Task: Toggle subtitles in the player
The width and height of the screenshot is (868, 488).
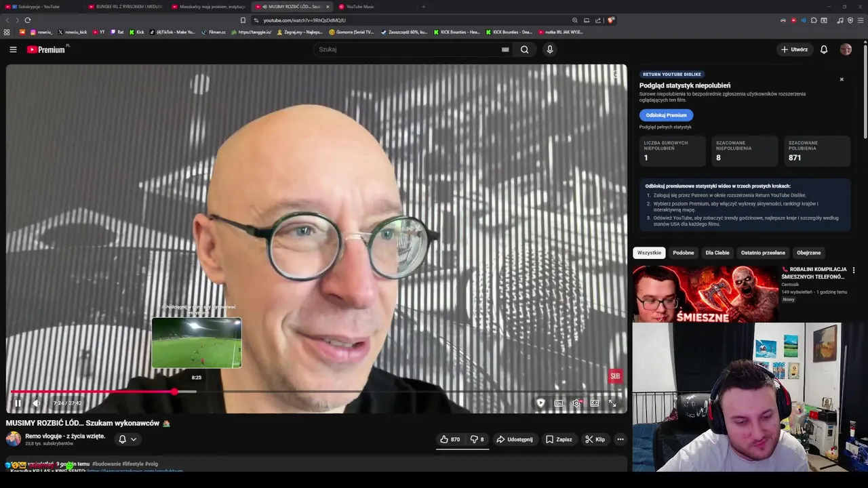Action: click(559, 403)
